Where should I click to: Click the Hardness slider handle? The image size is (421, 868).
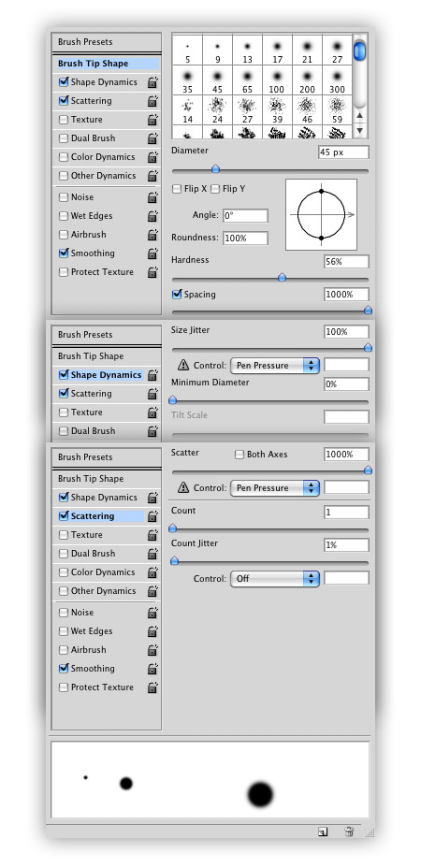[x=282, y=278]
